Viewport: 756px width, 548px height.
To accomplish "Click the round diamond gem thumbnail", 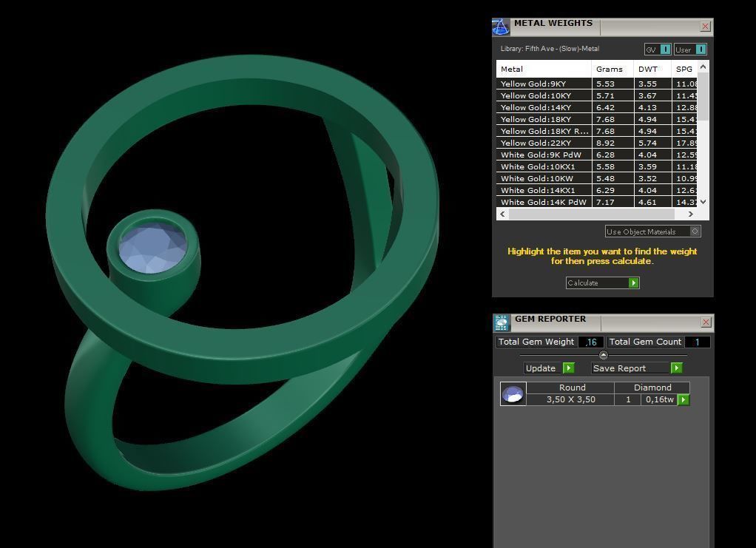I will tap(513, 393).
